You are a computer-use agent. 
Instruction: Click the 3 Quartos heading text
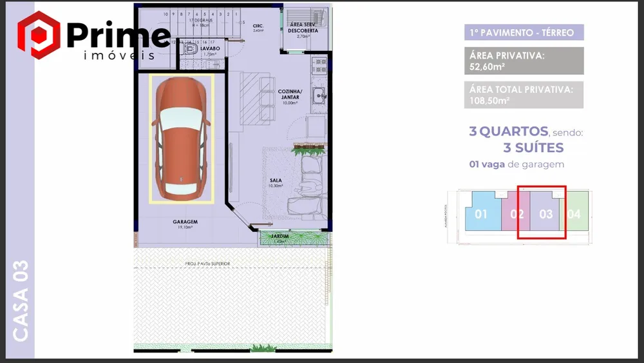[509, 131]
